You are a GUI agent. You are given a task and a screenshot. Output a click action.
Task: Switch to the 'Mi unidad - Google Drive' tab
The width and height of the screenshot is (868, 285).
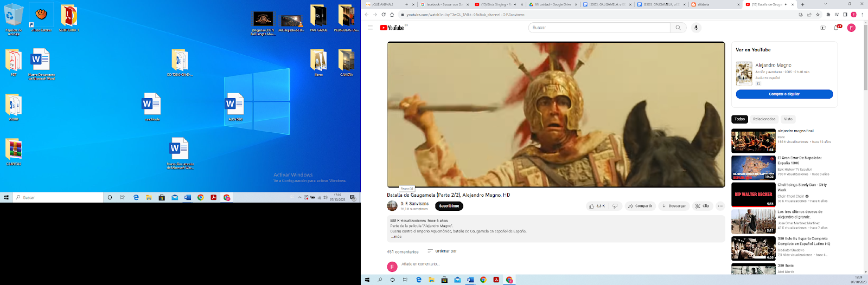[x=553, y=4]
